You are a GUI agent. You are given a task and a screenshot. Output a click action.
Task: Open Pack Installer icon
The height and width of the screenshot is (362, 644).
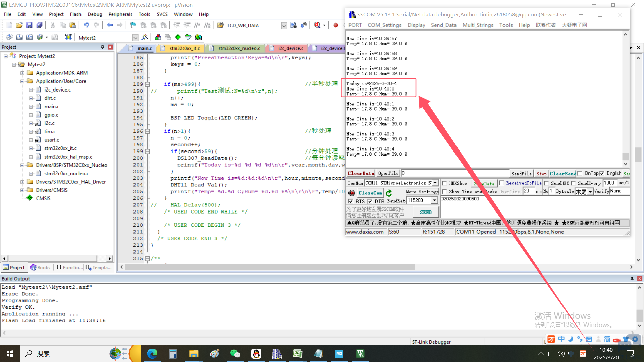click(198, 37)
